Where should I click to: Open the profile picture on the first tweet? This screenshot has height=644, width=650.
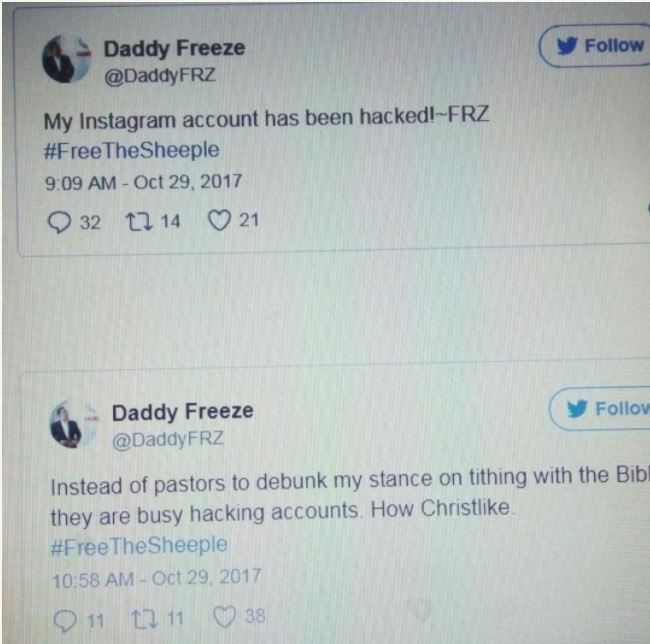[66, 59]
